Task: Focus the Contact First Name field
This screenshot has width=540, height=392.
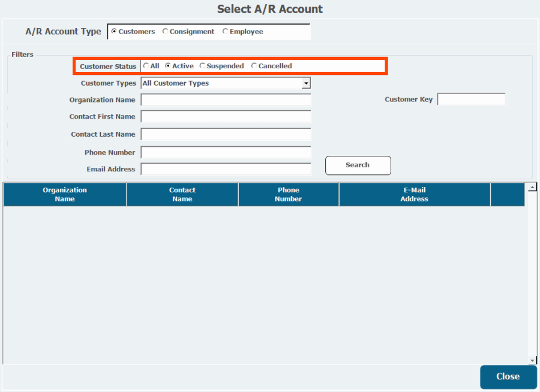Action: pos(226,117)
